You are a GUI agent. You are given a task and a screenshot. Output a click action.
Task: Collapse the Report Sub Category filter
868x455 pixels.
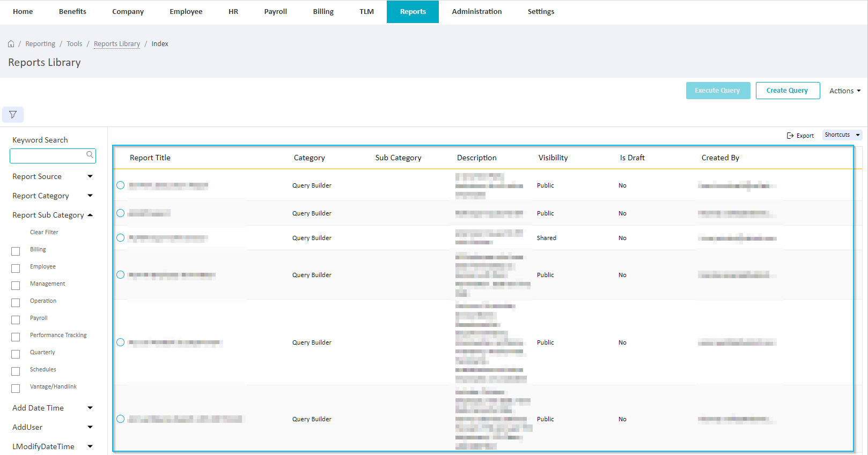pyautogui.click(x=53, y=215)
